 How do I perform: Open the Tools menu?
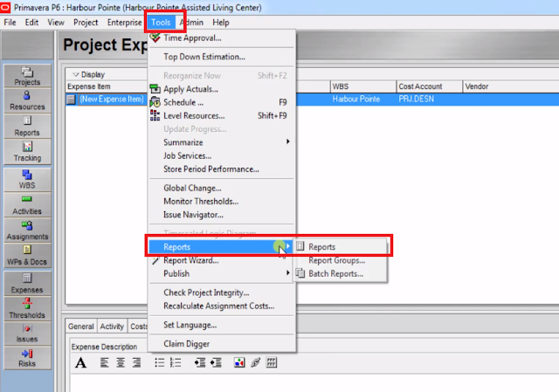(161, 23)
